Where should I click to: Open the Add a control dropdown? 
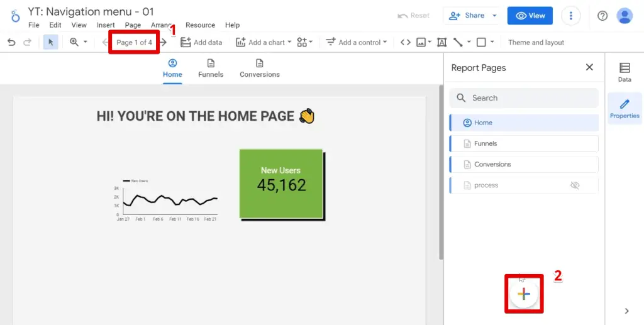[357, 42]
